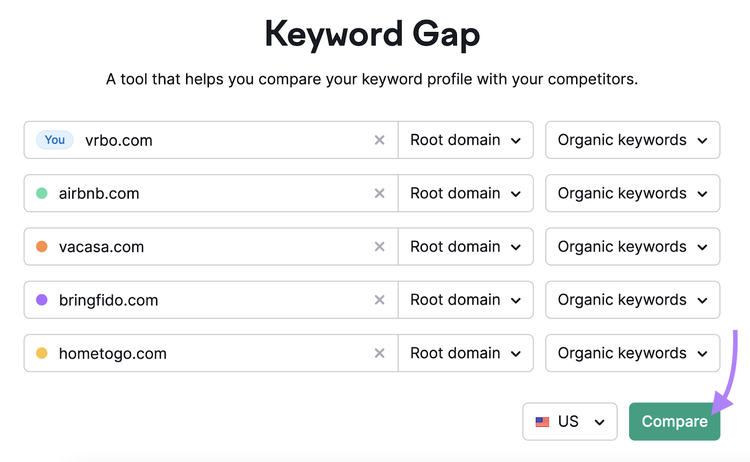The image size is (750, 462).
Task: Clear the airbnb.com entry using X
Action: (x=379, y=193)
